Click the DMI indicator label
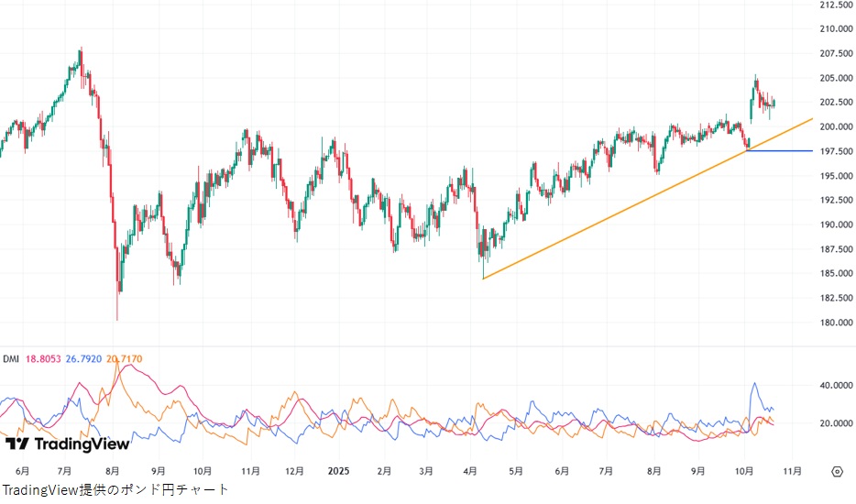 12,359
